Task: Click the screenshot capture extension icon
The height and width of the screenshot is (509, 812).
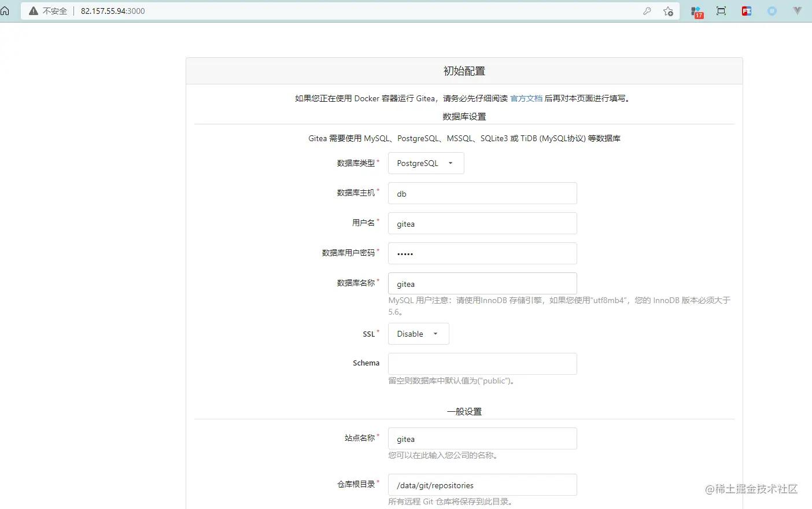Action: click(x=721, y=11)
